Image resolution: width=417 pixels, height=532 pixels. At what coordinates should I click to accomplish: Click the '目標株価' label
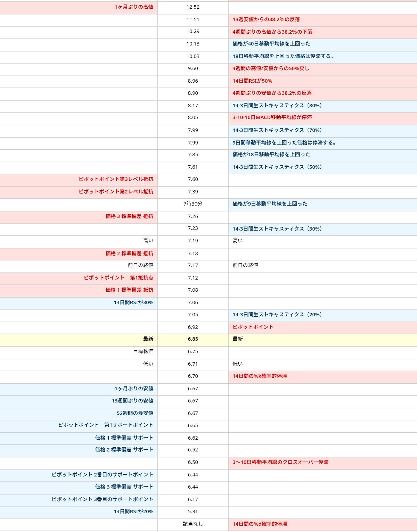point(143,351)
